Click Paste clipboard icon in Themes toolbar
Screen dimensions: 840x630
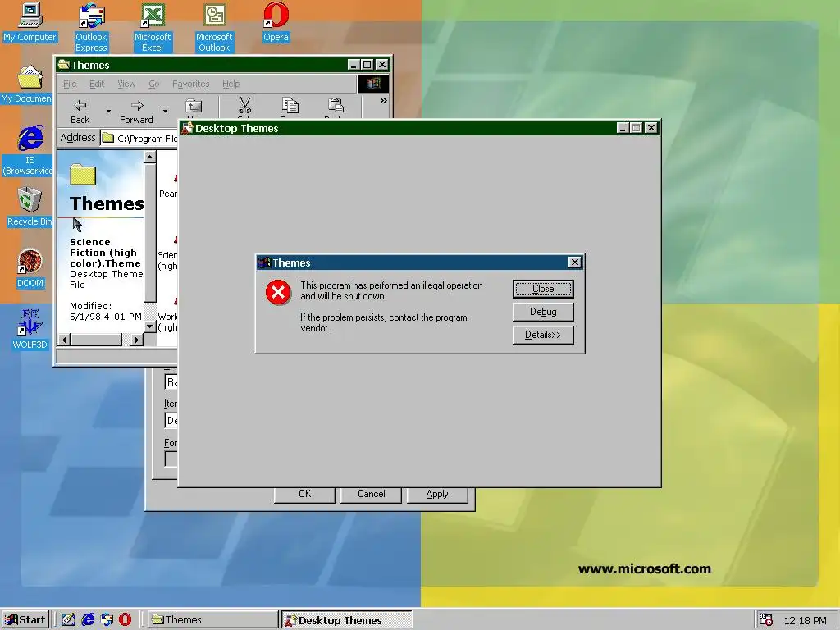point(336,107)
